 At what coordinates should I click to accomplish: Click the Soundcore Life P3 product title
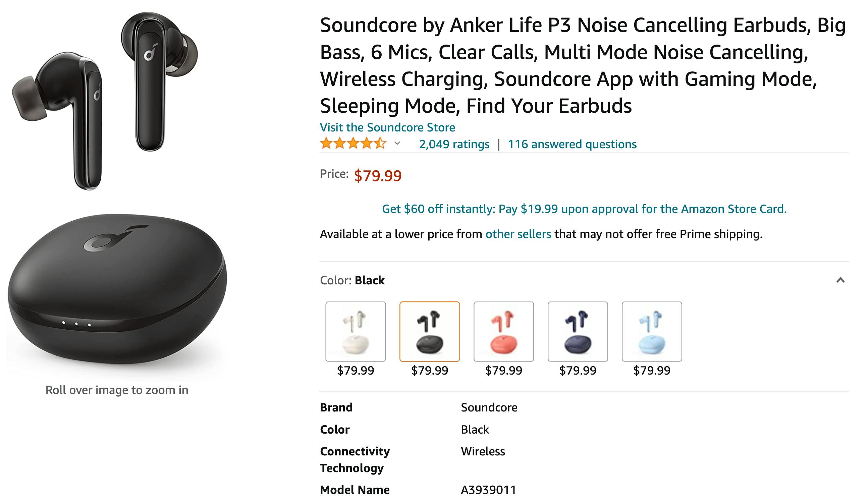click(582, 65)
